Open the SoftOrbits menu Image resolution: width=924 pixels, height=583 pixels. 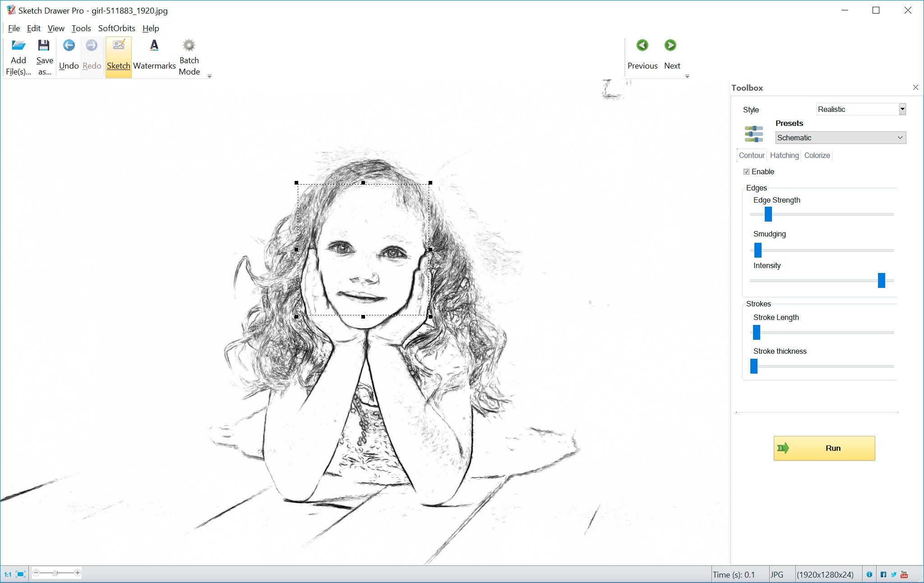pos(116,28)
